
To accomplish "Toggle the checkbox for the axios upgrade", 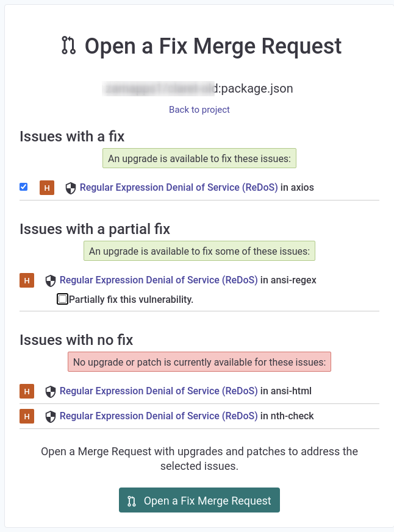I will (x=23, y=187).
